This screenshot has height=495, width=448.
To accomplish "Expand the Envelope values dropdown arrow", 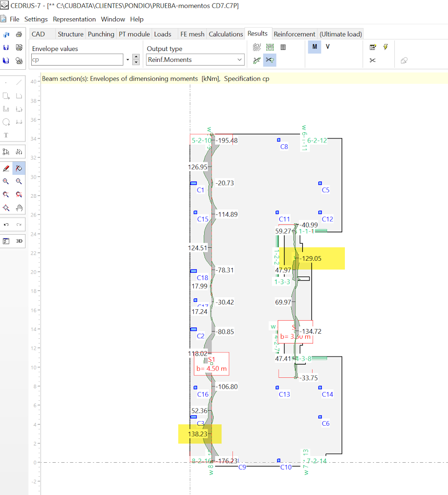I will [128, 60].
